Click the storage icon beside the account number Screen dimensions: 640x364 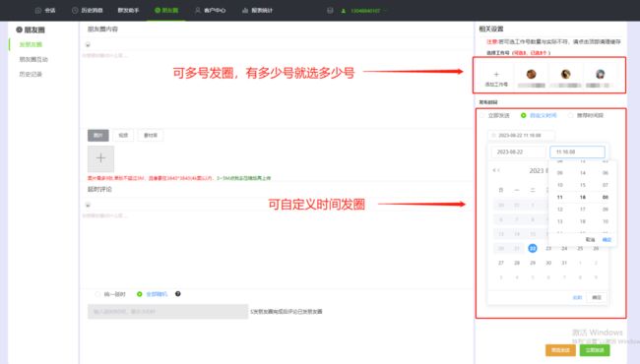[330, 11]
